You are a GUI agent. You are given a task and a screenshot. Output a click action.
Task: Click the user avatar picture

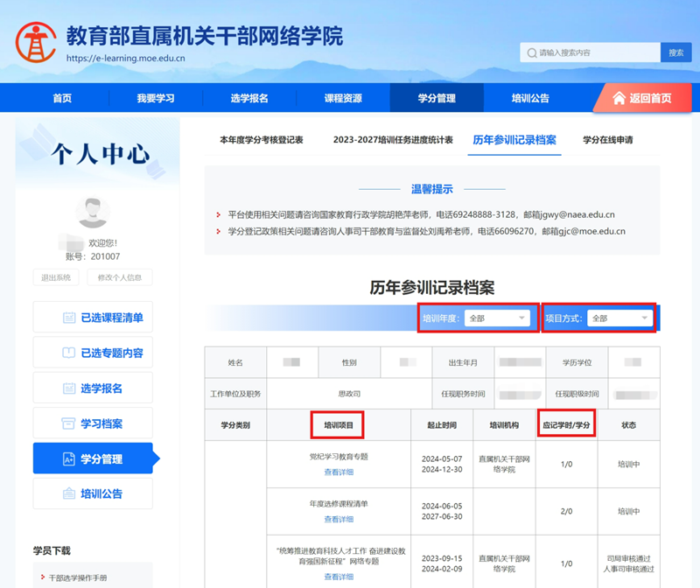[x=92, y=213]
